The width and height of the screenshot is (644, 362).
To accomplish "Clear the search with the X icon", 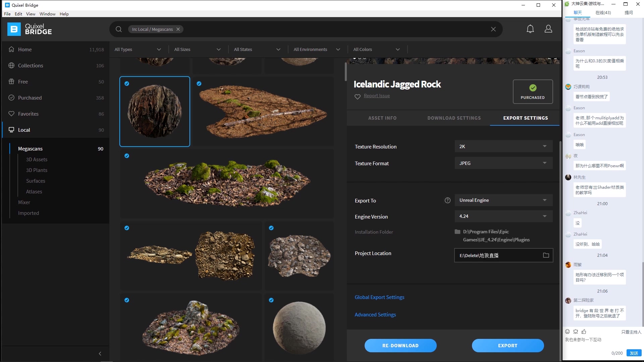I will coord(493,29).
